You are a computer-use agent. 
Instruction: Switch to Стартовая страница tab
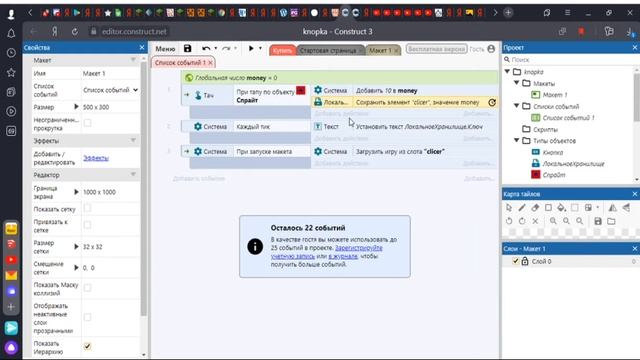pyautogui.click(x=328, y=51)
